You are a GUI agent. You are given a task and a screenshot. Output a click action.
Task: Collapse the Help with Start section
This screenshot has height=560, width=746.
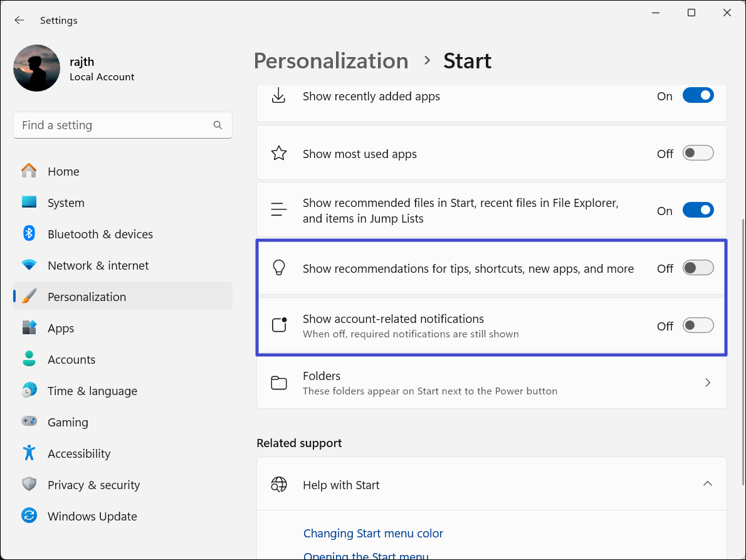[707, 484]
